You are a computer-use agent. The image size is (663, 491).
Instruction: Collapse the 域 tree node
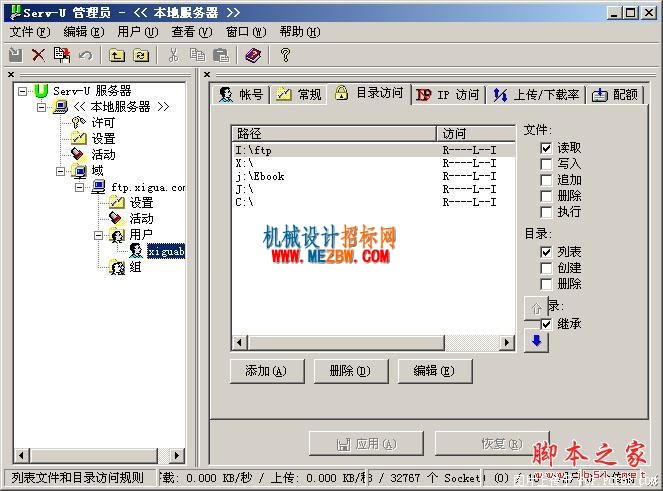tap(60, 171)
